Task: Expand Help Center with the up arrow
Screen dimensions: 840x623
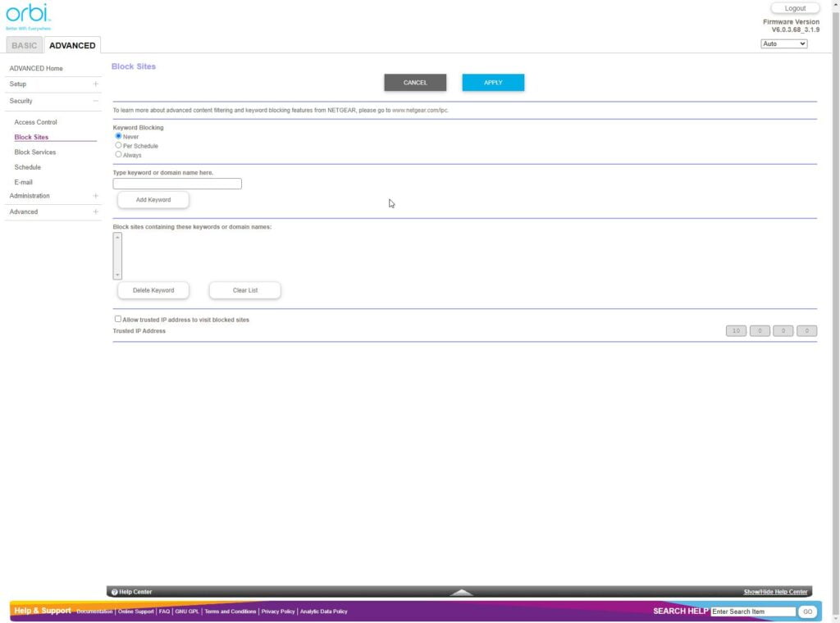Action: pos(462,592)
